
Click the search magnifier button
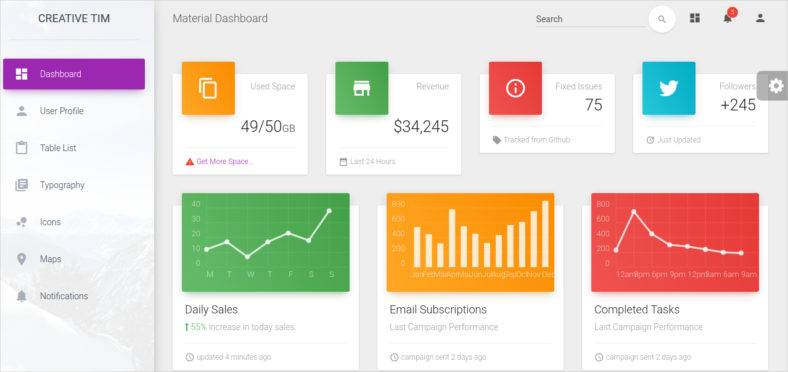pos(662,19)
